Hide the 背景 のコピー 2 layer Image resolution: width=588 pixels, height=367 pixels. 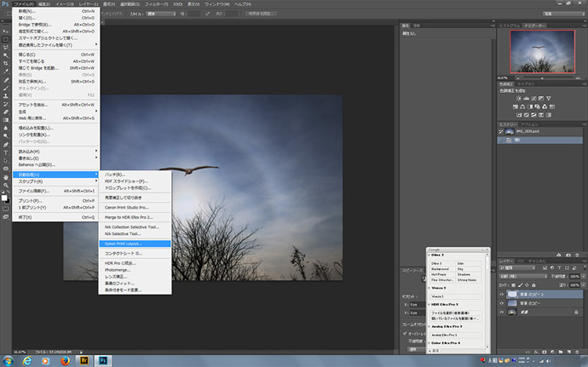(x=502, y=292)
